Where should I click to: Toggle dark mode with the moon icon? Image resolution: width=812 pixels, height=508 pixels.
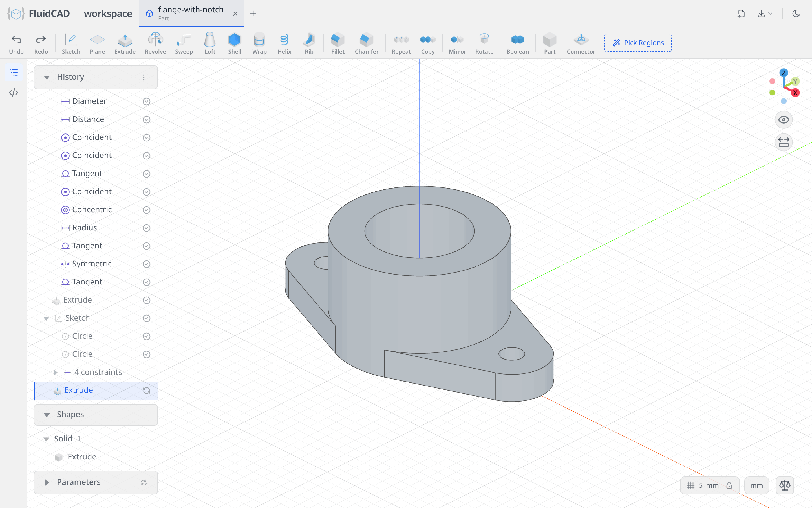[796, 14]
